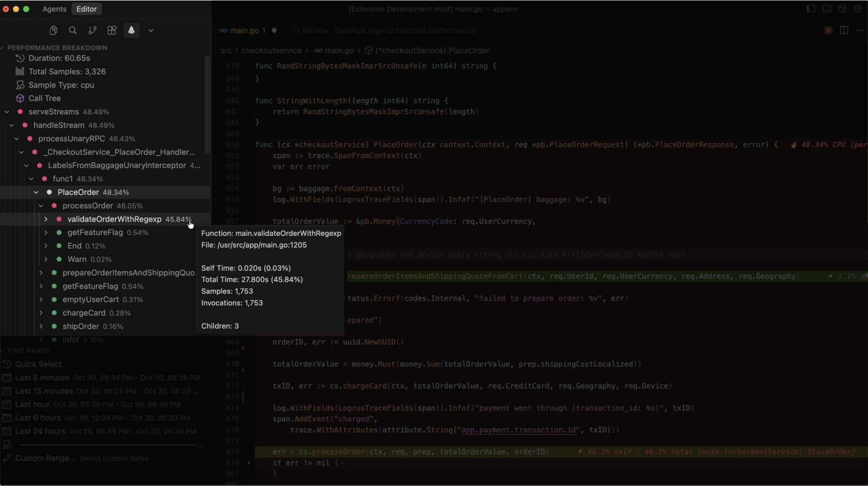The width and height of the screenshot is (868, 486).
Task: Split the editor with the split icon
Action: (844, 30)
